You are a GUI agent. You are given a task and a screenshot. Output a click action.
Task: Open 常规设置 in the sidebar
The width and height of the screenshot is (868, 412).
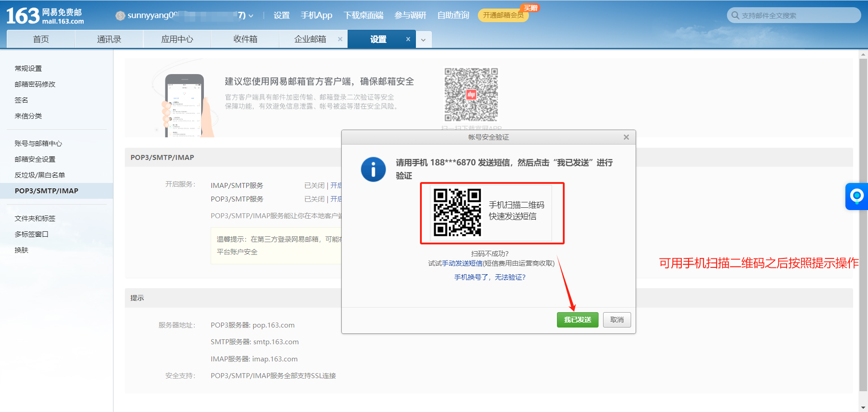pyautogui.click(x=28, y=69)
